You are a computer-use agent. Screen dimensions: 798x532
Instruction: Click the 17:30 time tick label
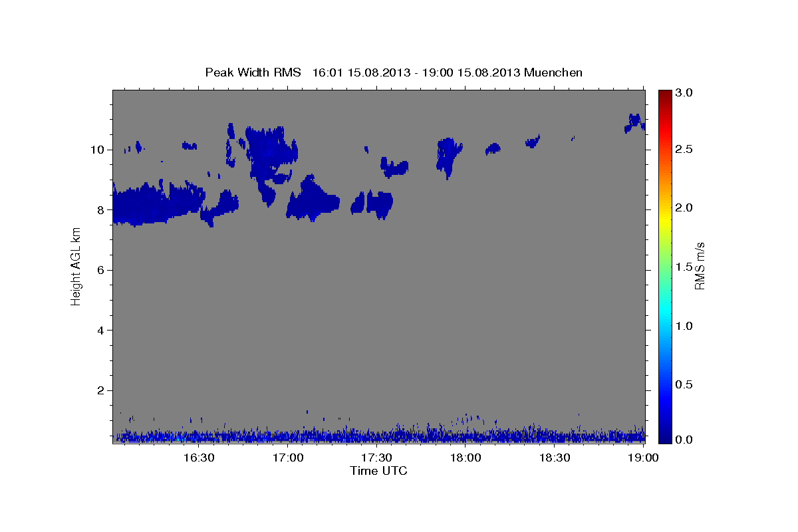tap(376, 458)
